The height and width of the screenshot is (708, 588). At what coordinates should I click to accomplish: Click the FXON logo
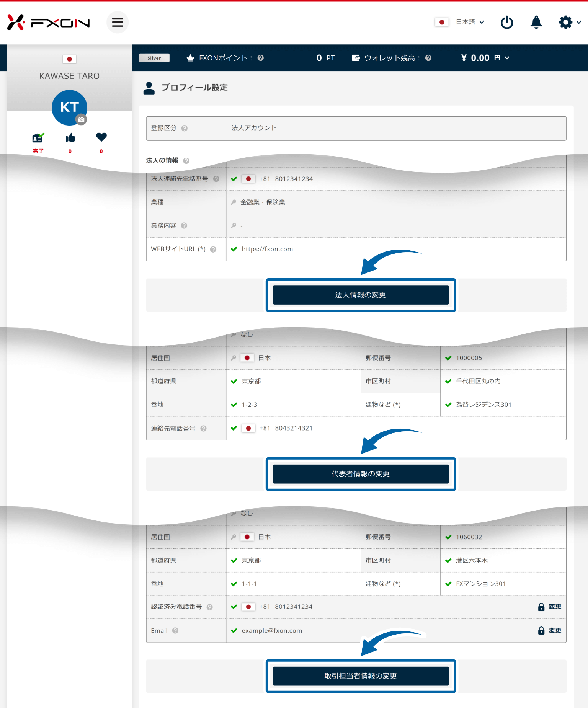pos(49,22)
